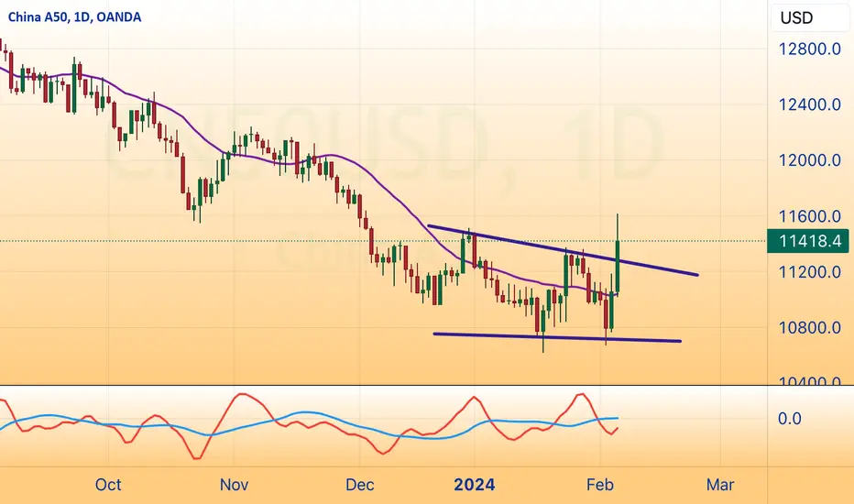The image size is (854, 504).
Task: Click the 2024 label on time axis
Action: [475, 485]
